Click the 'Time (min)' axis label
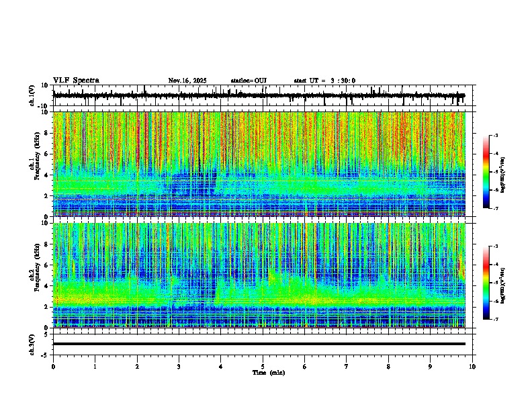This screenshot has width=532, height=411. click(269, 373)
